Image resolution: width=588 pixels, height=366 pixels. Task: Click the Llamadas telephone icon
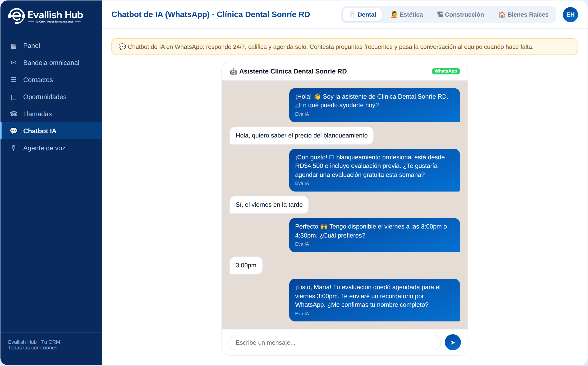point(14,114)
